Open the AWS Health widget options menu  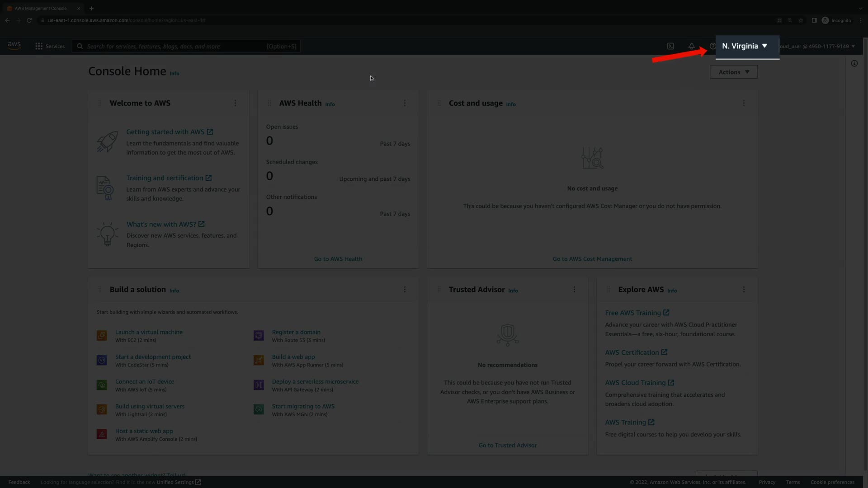point(405,103)
